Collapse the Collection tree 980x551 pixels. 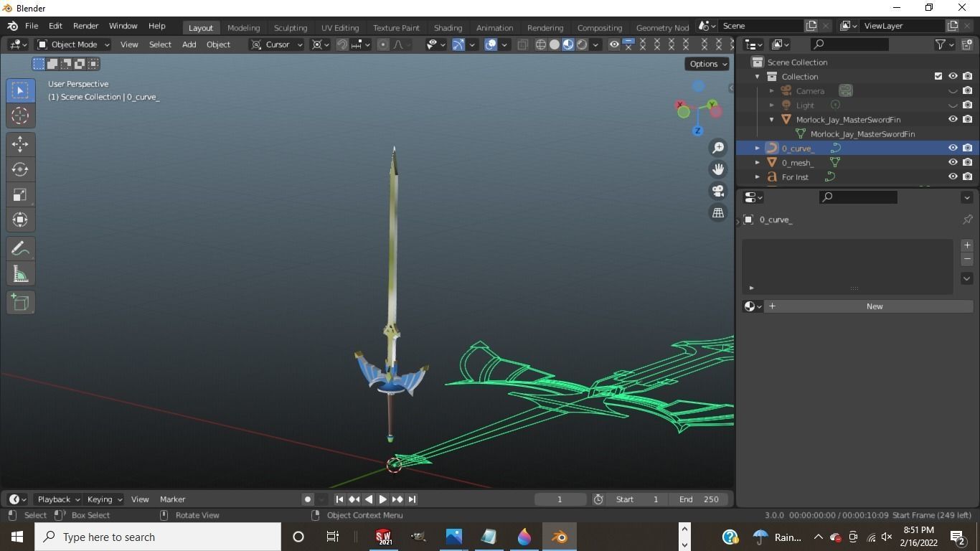pyautogui.click(x=757, y=76)
